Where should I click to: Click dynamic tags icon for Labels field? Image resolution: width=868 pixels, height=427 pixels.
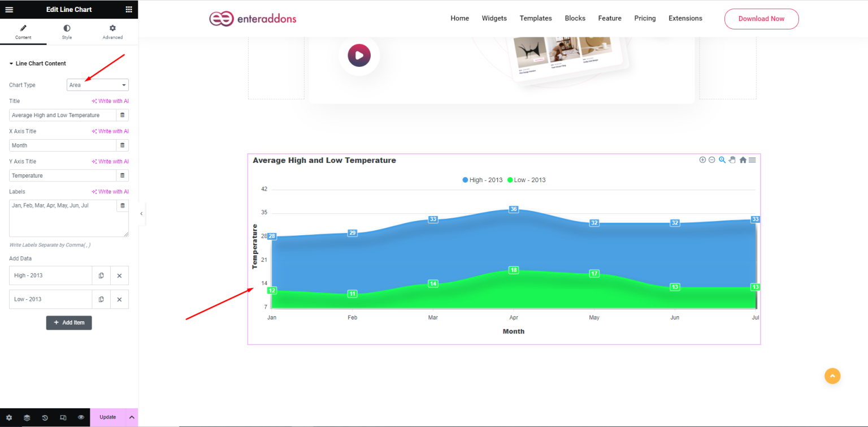tap(123, 205)
